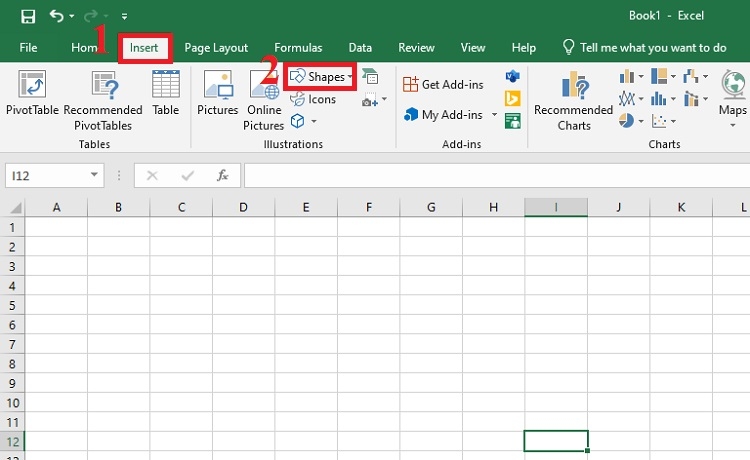
Task: Open the Review tab
Action: 416,48
